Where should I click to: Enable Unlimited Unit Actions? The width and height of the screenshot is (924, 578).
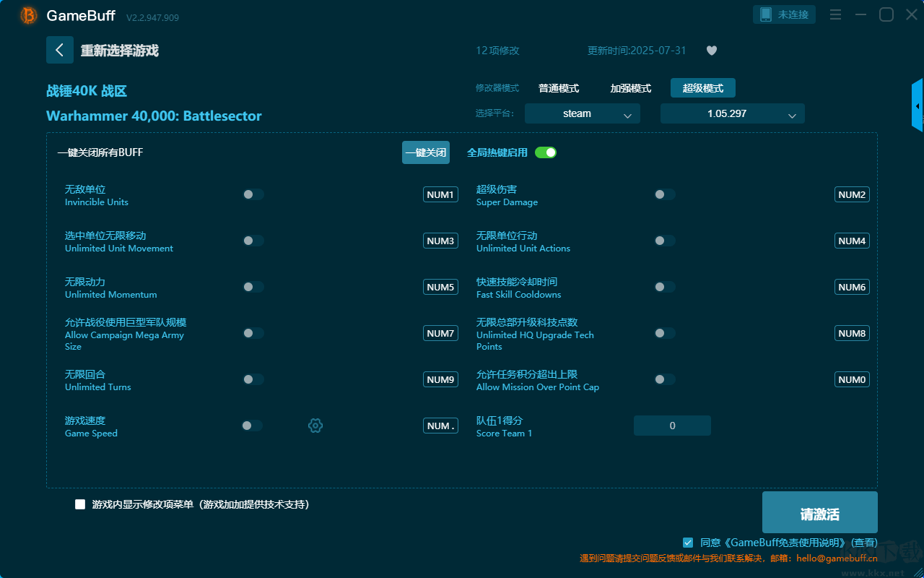[x=665, y=241]
